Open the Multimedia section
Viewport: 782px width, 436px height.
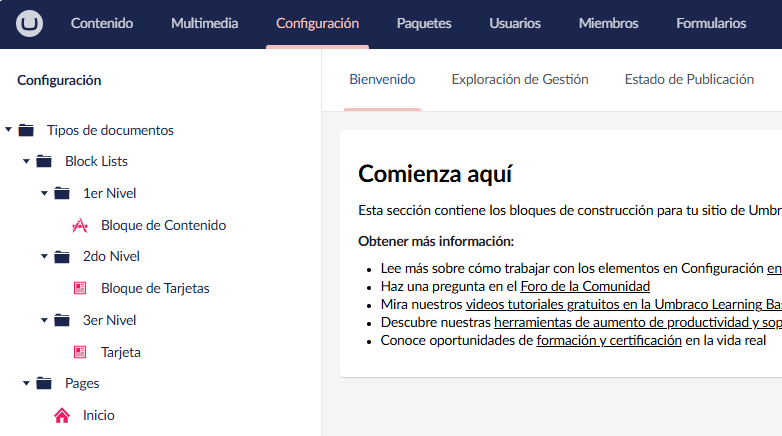pyautogui.click(x=204, y=23)
